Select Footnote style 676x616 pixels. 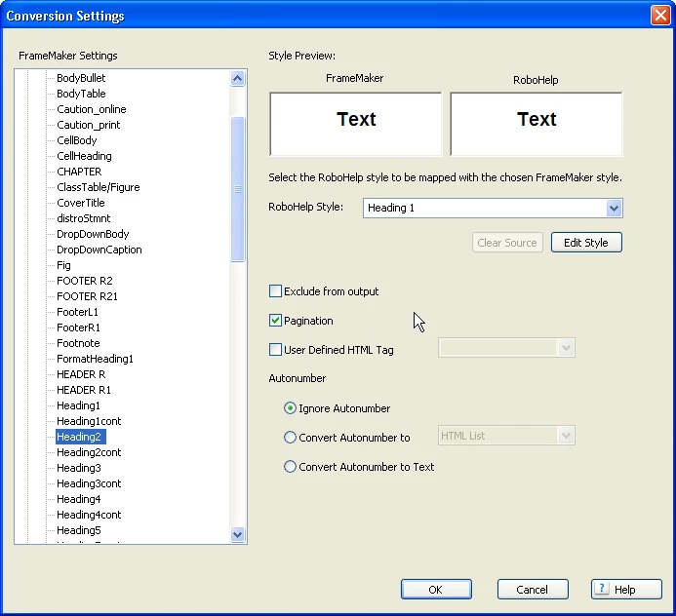tap(78, 343)
